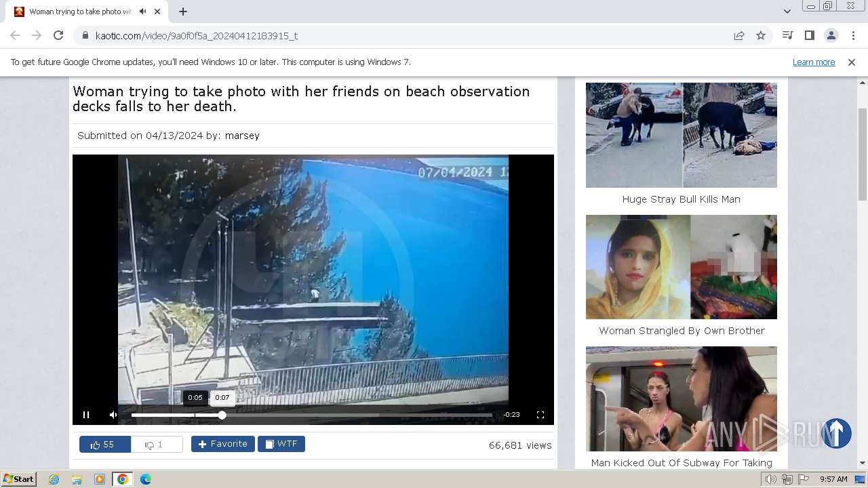Close the kaotic browser tab

[158, 12]
